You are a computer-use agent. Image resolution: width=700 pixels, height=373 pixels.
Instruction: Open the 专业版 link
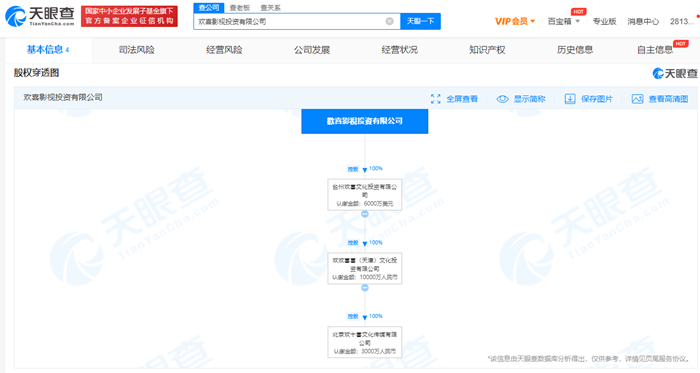[x=604, y=21]
